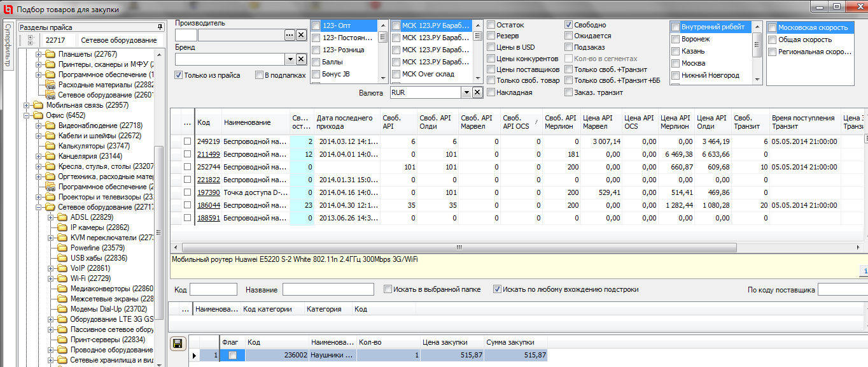Viewport: 868px width, 367px height.
Task: Click the expand-tree icon beside 22717
Action: [x=29, y=40]
